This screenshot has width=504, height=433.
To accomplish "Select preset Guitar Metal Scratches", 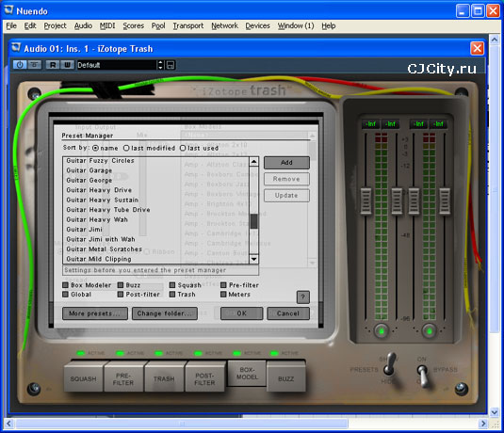I will point(105,249).
